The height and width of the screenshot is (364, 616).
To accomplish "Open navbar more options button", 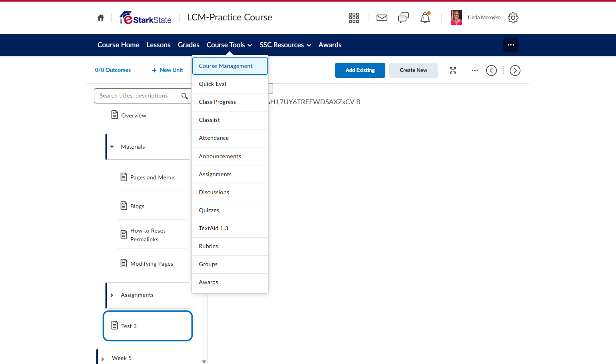I will click(511, 45).
